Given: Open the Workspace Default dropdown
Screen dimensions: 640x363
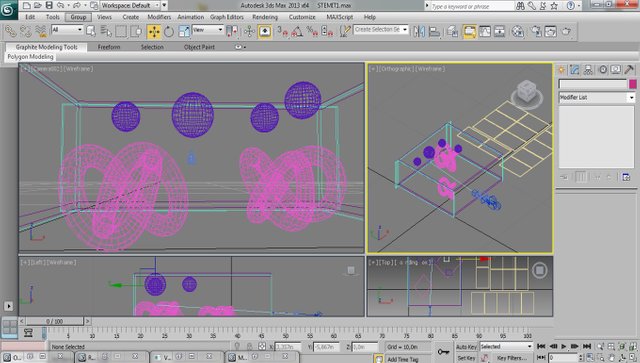Looking at the screenshot, I should pyautogui.click(x=130, y=5).
